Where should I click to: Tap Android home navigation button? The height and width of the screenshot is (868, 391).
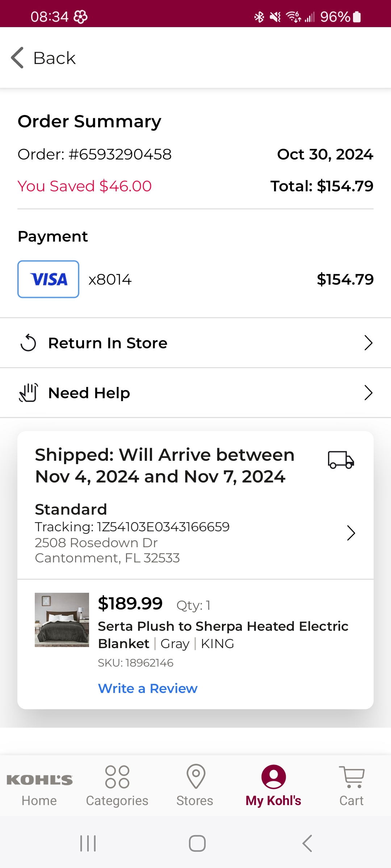(x=197, y=843)
